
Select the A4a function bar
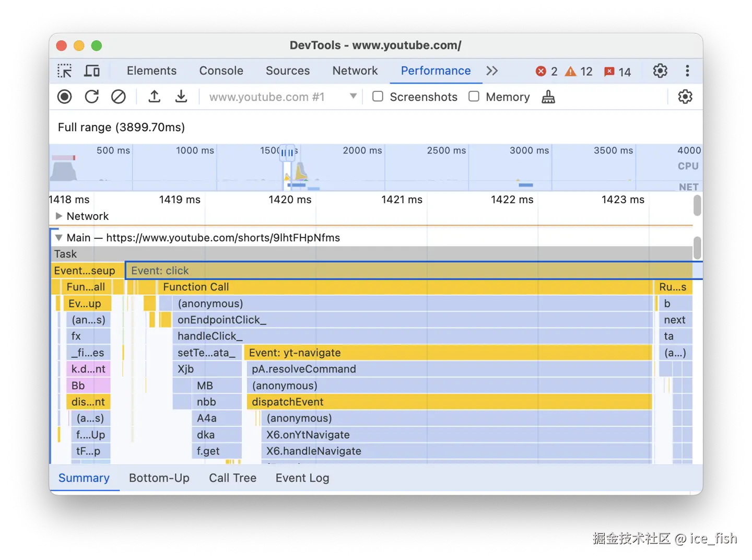click(x=217, y=418)
